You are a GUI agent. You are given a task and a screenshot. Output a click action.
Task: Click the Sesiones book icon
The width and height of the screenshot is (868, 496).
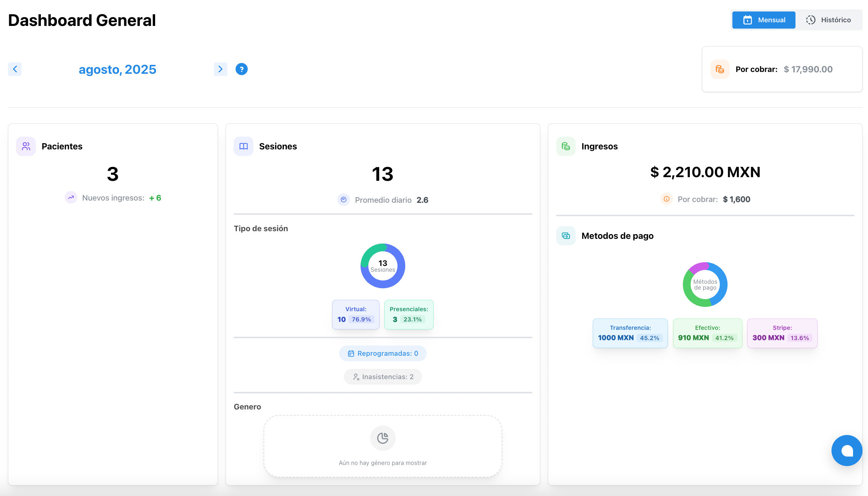pos(243,146)
